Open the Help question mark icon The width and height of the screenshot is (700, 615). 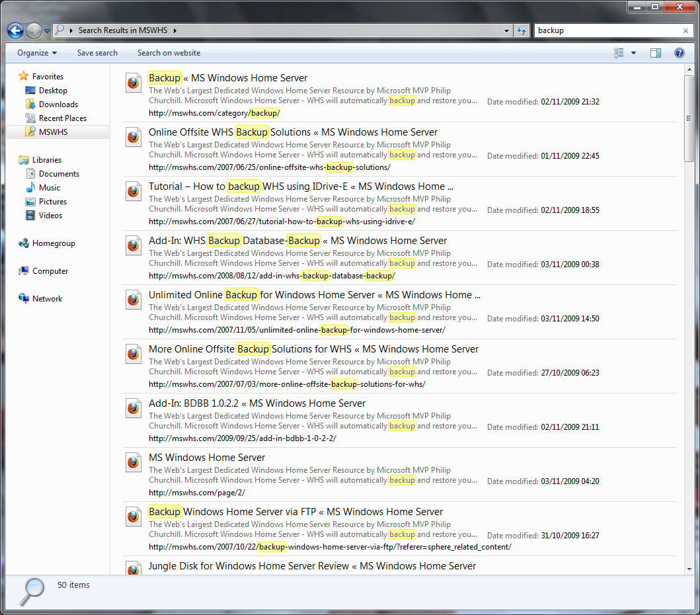(x=679, y=53)
